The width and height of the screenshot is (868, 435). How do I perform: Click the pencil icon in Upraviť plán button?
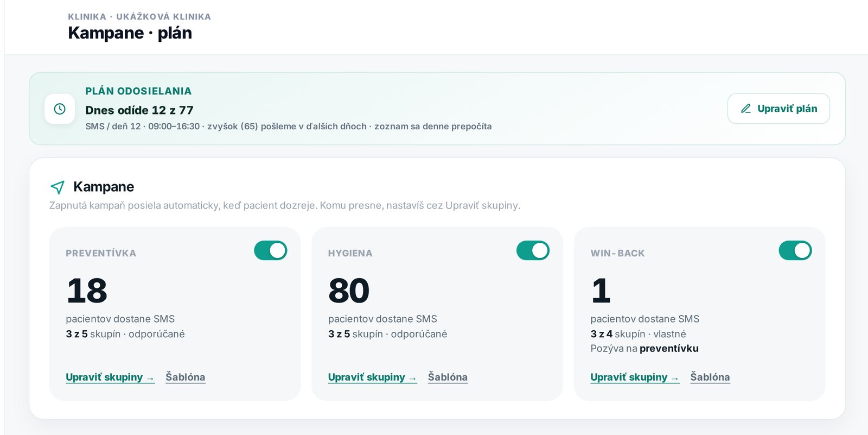point(746,109)
